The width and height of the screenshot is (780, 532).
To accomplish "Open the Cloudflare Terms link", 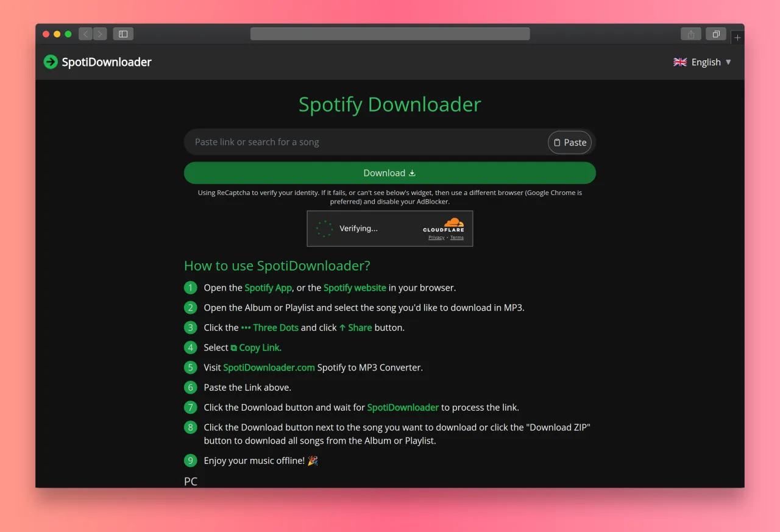I will pos(457,238).
